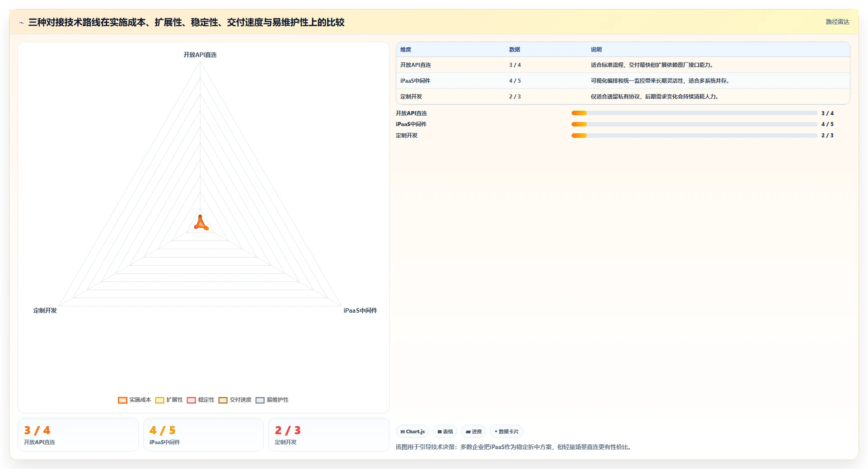
Task: Click the small icon before the chart title
Action: (21, 23)
